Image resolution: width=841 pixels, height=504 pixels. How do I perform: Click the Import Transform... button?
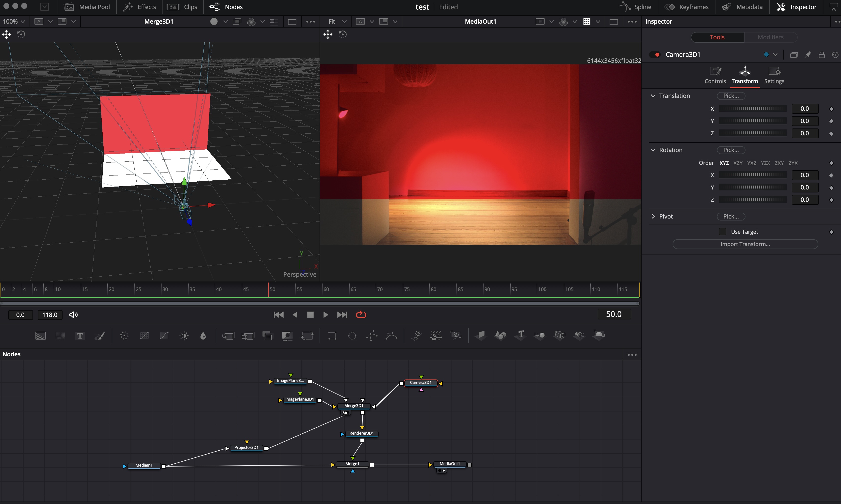[x=745, y=244]
